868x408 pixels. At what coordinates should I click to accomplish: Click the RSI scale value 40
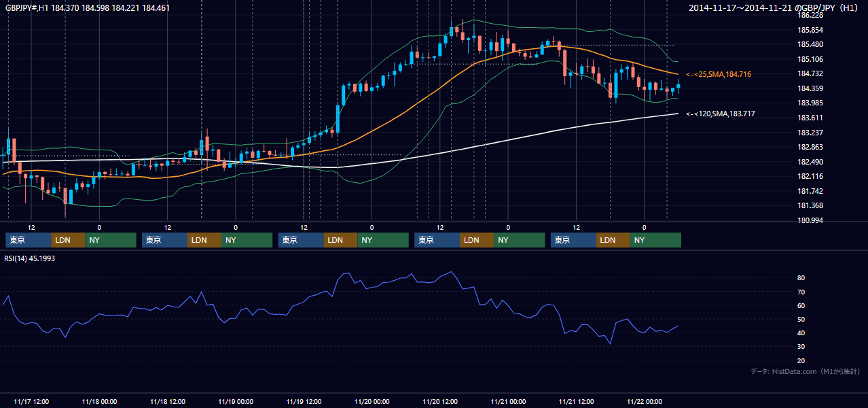pyautogui.click(x=801, y=333)
